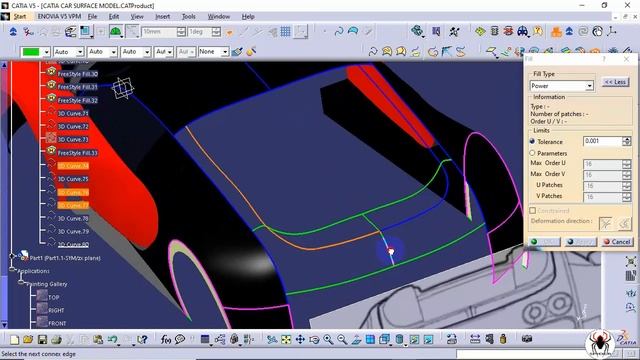The image size is (640, 360).
Task: Open the Window menu
Action: coord(219,16)
